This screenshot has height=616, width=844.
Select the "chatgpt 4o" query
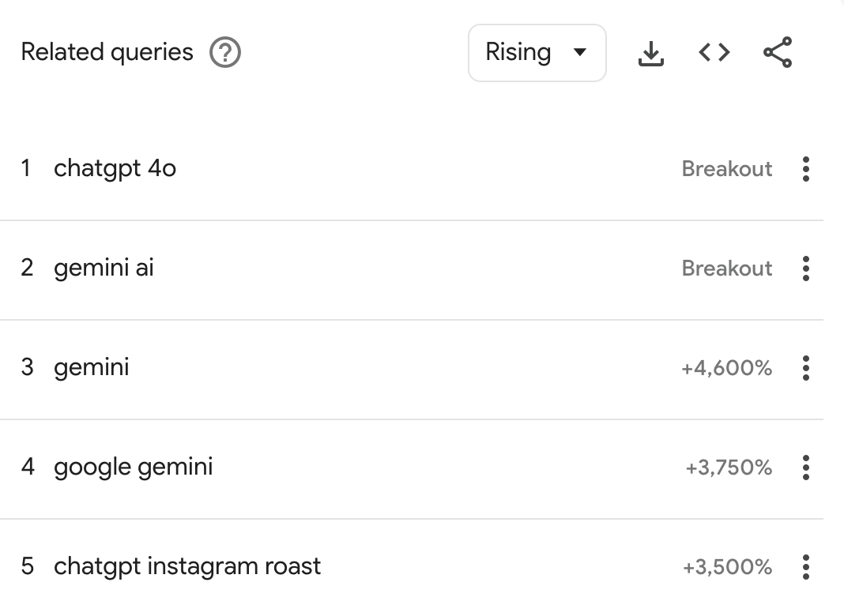(115, 168)
